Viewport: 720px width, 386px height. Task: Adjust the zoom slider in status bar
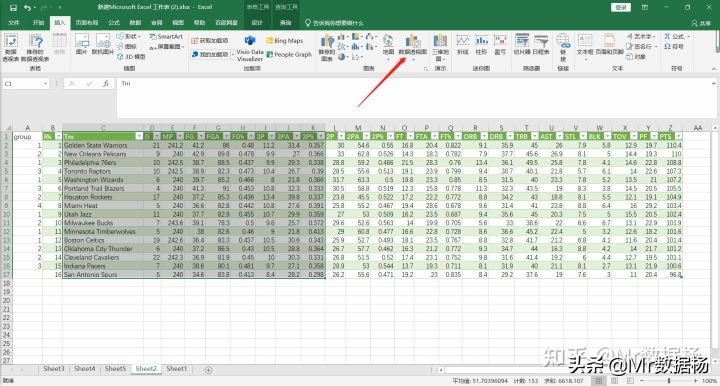click(x=669, y=381)
